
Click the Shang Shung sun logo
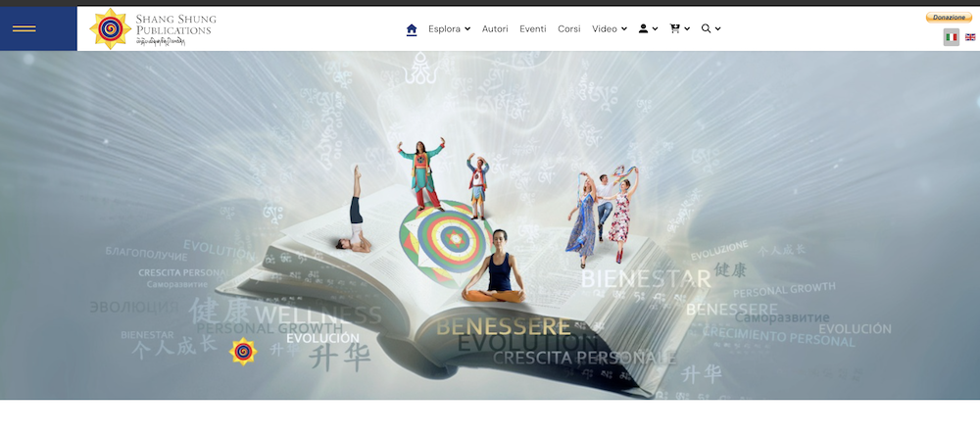(110, 29)
